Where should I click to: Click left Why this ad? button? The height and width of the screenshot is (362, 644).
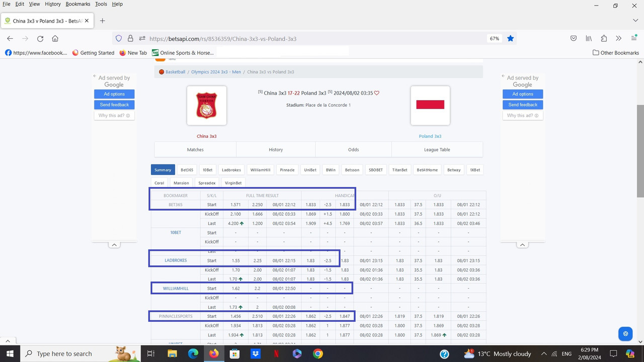114,116
